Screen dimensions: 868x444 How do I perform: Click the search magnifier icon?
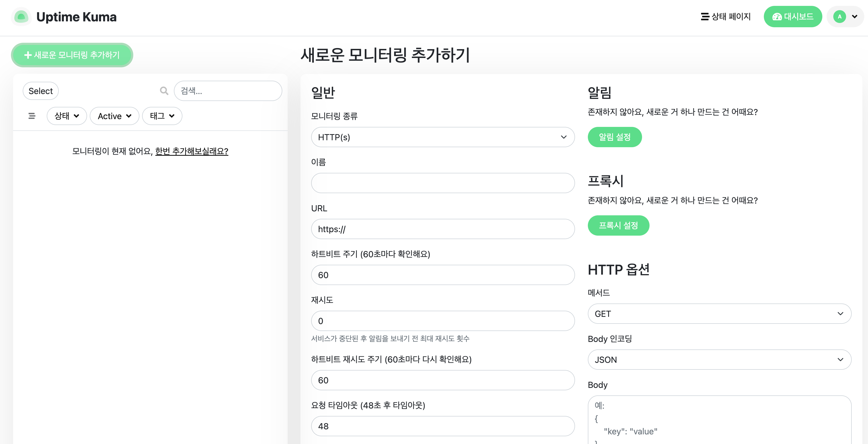(x=164, y=91)
